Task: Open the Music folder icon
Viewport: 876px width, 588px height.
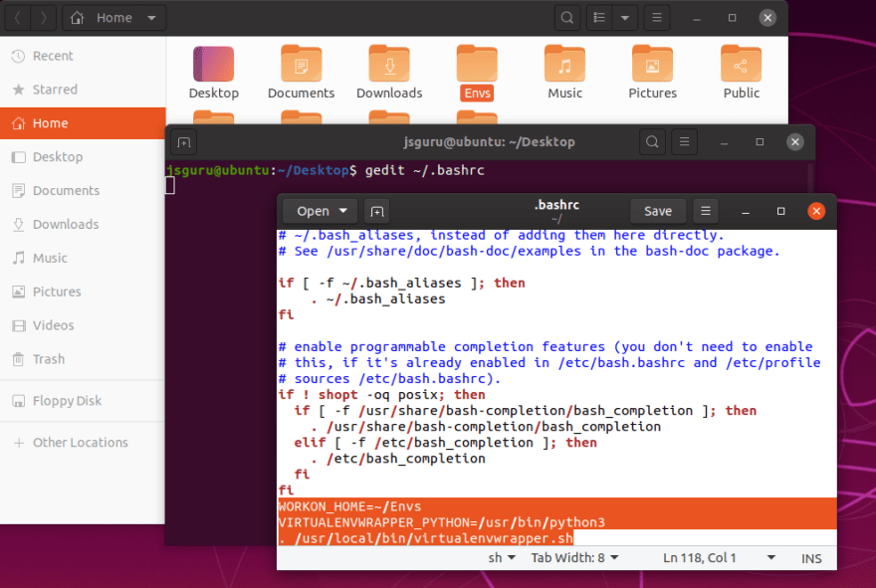Action: (x=564, y=73)
